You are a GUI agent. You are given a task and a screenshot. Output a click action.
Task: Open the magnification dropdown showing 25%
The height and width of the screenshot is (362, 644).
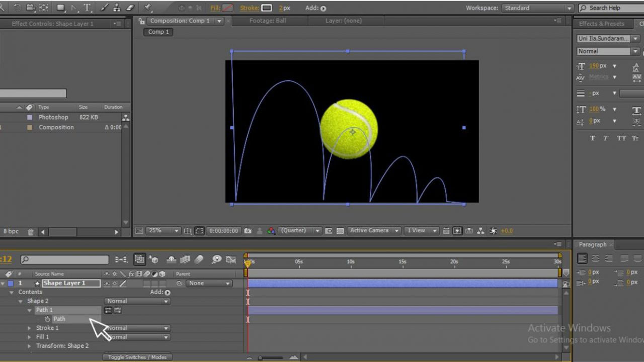coord(162,230)
